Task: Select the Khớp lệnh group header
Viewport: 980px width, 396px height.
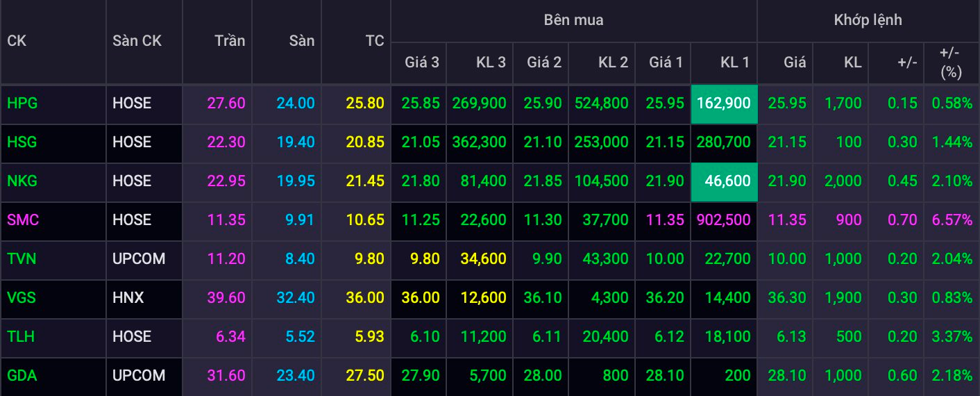Action: click(x=868, y=20)
